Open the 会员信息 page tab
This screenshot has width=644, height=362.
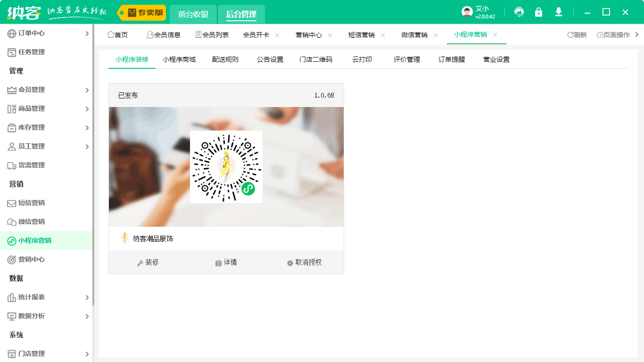[x=163, y=35]
